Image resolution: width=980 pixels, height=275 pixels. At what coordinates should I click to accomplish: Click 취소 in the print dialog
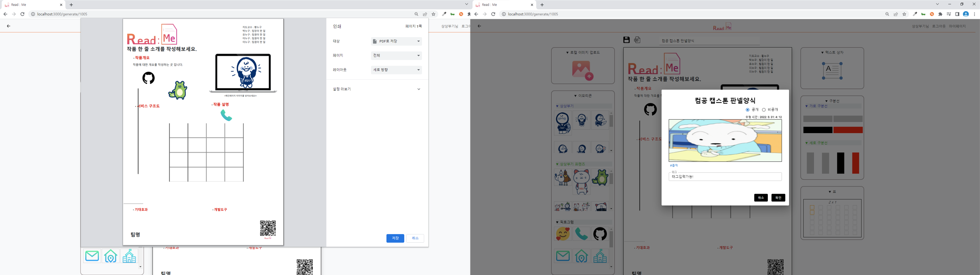click(415, 238)
